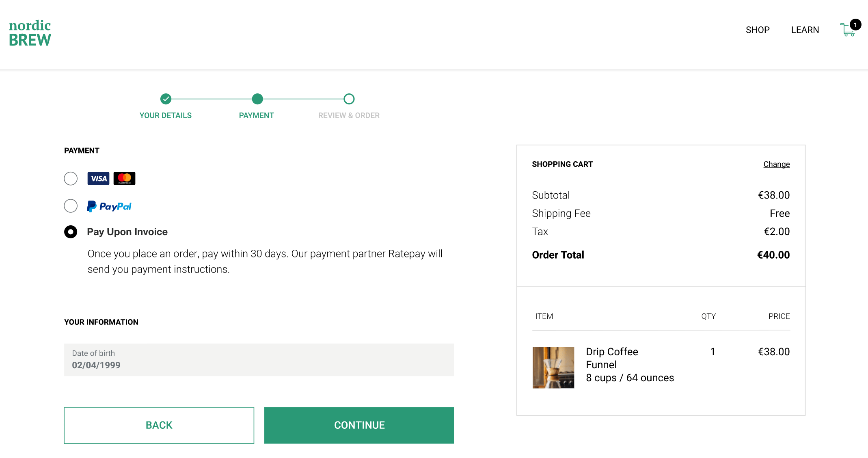Viewport: 868px width, 458px height.
Task: Click the Review & Order step label
Action: pyautogui.click(x=349, y=116)
